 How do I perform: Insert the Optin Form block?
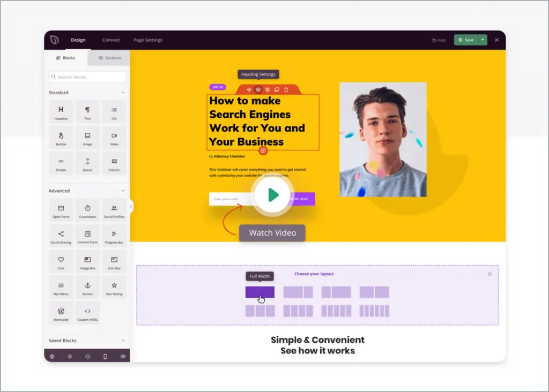pyautogui.click(x=61, y=210)
